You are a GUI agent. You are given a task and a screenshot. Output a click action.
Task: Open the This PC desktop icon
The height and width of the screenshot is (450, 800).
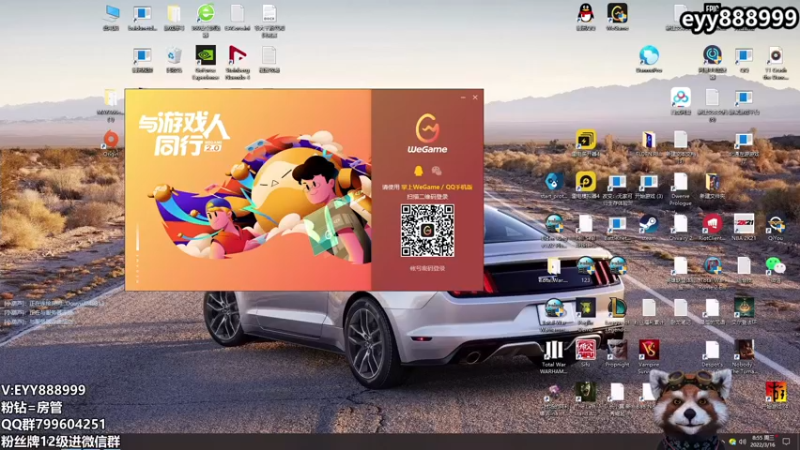pos(111,17)
